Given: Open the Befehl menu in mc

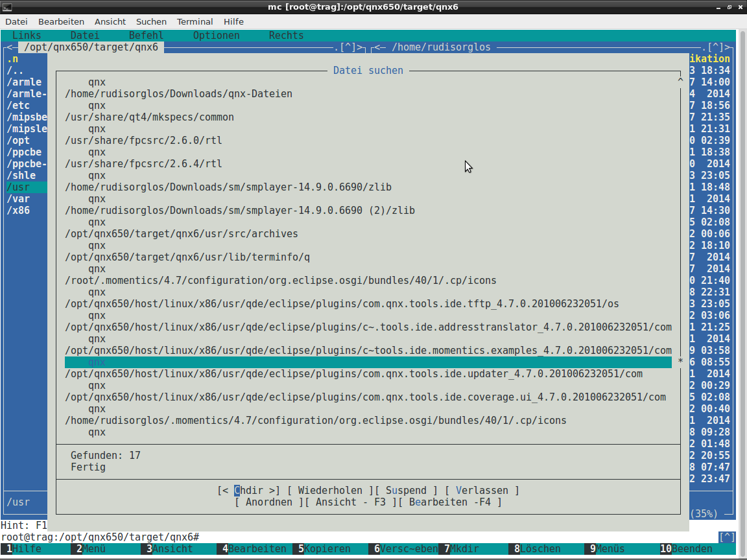Looking at the screenshot, I should coord(146,36).
